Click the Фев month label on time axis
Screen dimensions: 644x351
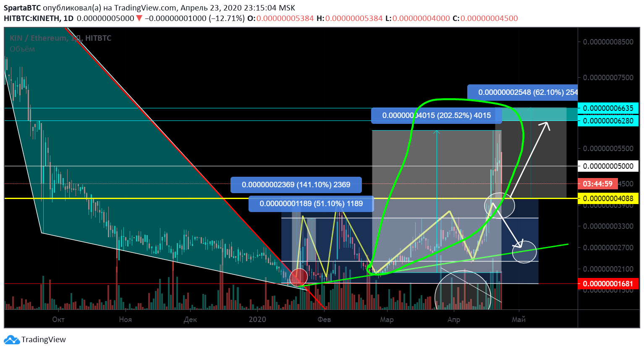(324, 320)
